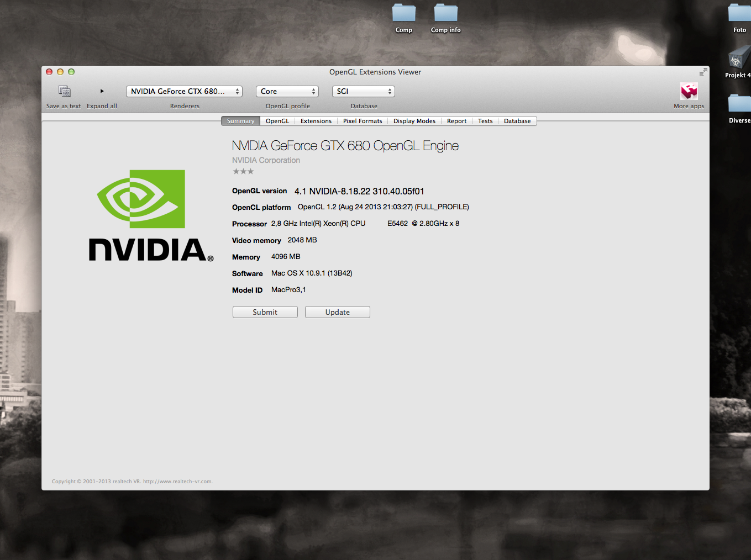Click the NVIDIA Corporation vendor text

pyautogui.click(x=266, y=160)
